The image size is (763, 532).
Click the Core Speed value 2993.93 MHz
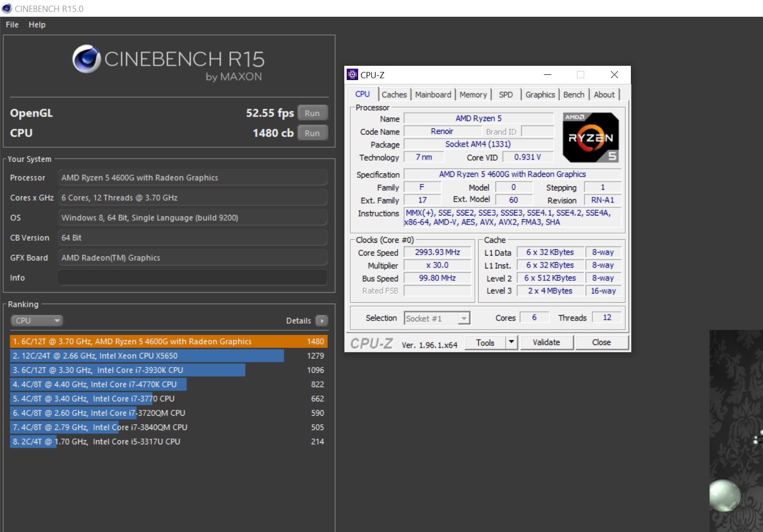(x=437, y=252)
